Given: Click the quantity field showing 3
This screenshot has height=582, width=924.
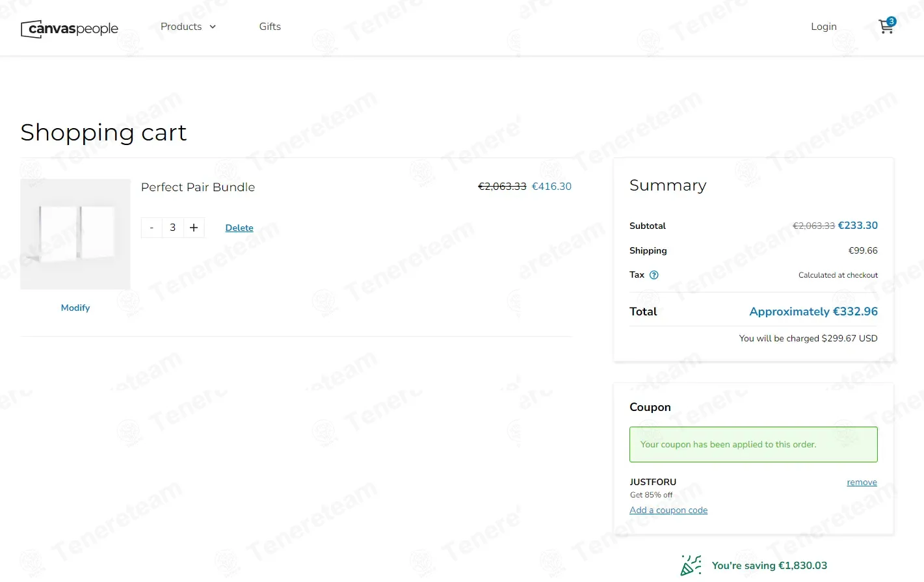Looking at the screenshot, I should pyautogui.click(x=172, y=228).
